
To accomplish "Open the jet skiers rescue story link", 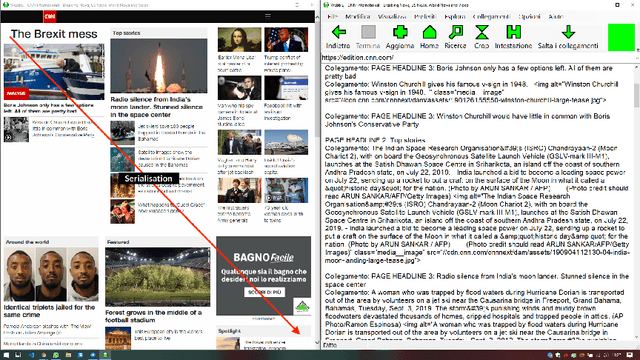I will 172,133.
